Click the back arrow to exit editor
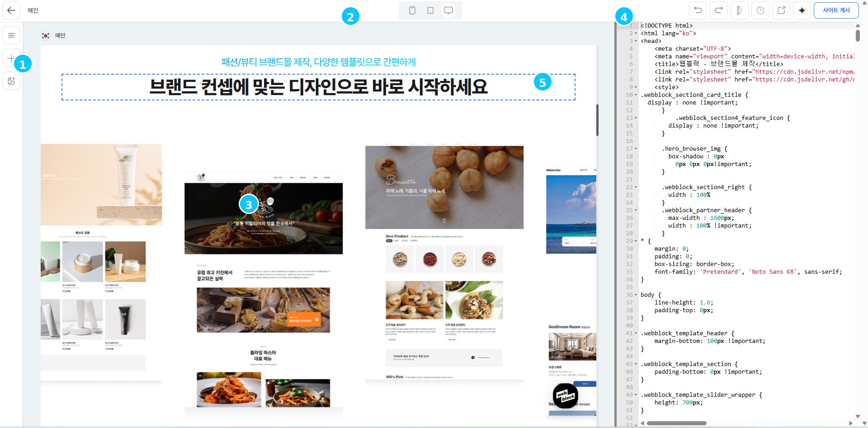868x428 pixels. click(11, 10)
